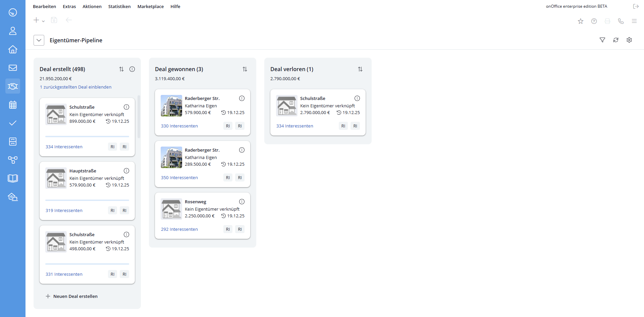Viewport: 644px width, 317px height.
Task: Refresh the pipeline with the reload icon
Action: pos(616,40)
